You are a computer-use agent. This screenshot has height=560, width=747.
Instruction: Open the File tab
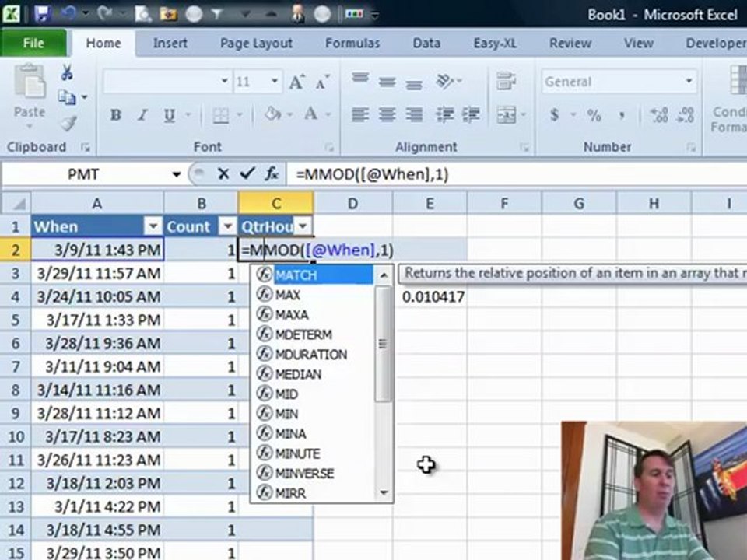point(33,43)
